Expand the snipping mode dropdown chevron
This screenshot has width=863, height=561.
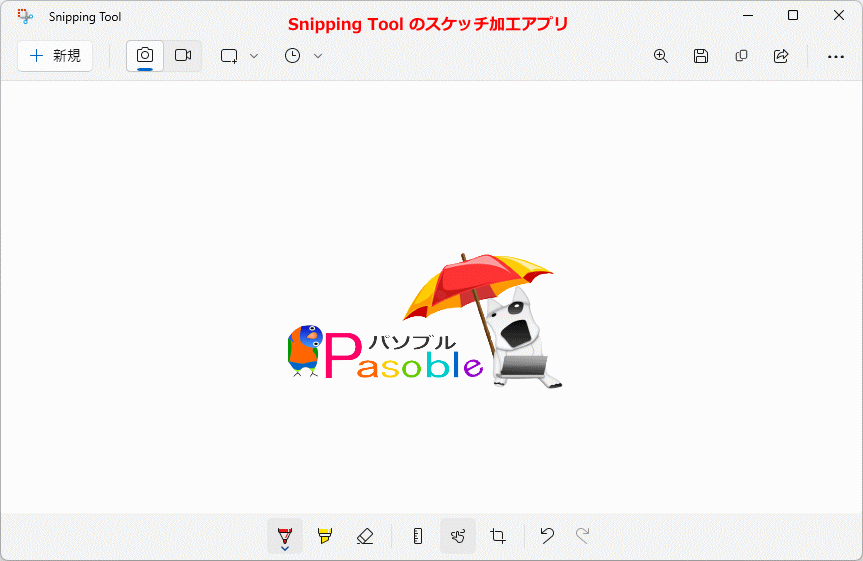click(254, 56)
